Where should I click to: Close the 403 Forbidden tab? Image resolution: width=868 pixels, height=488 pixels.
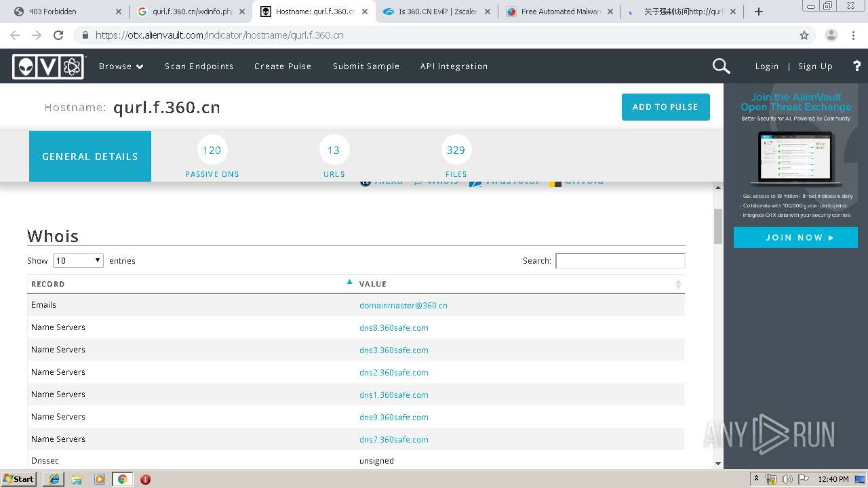tap(118, 12)
